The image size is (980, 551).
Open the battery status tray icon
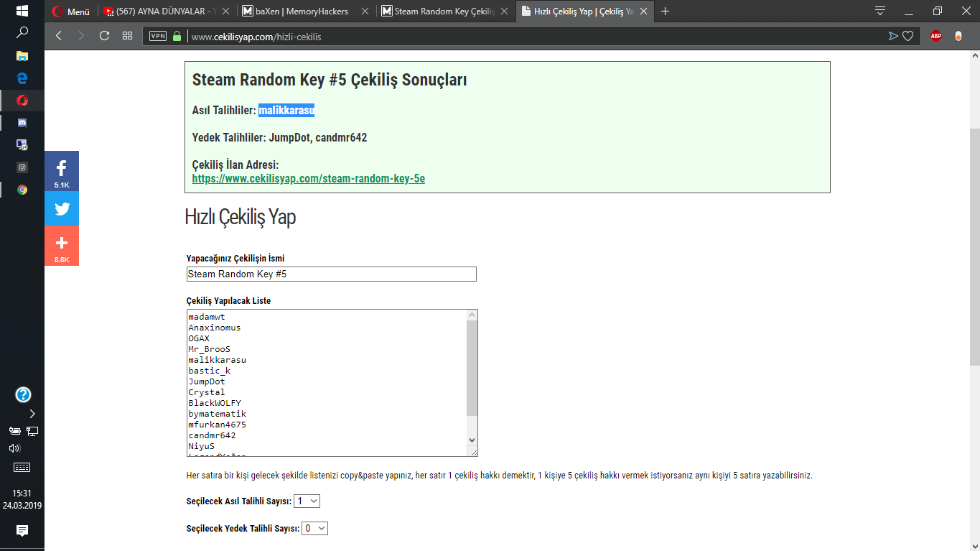[14, 431]
